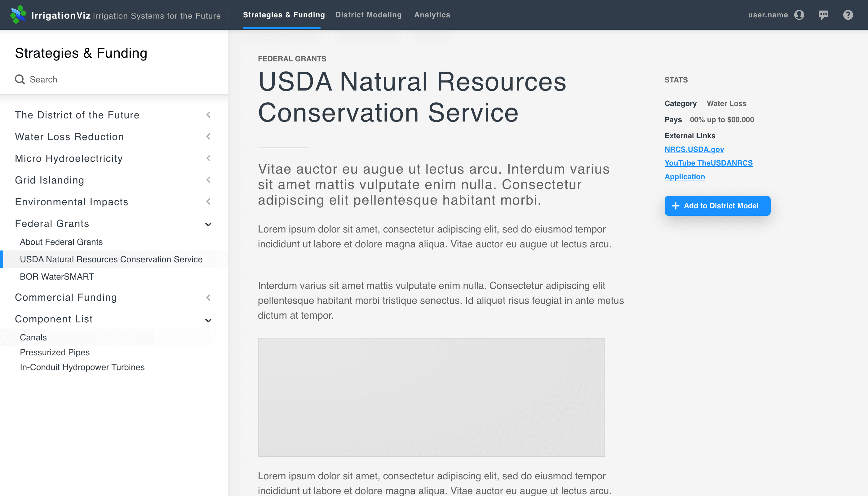Expand the Micro Hydroelectricity chevron
The image size is (868, 496).
(209, 158)
